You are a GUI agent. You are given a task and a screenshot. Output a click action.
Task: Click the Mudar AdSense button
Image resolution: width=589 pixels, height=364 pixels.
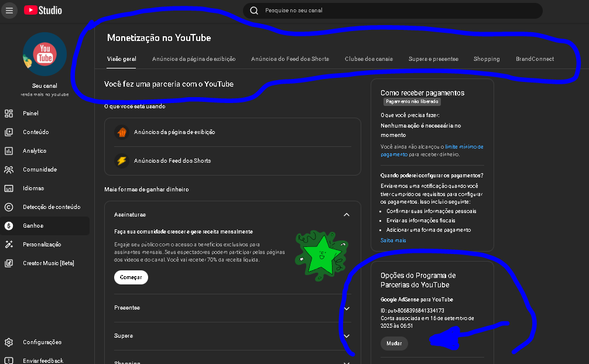click(394, 344)
